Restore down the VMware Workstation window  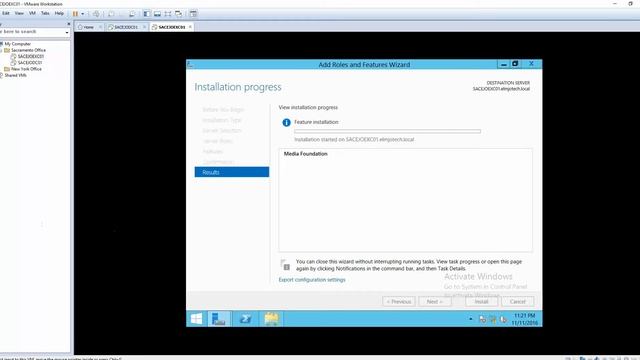point(630,4)
